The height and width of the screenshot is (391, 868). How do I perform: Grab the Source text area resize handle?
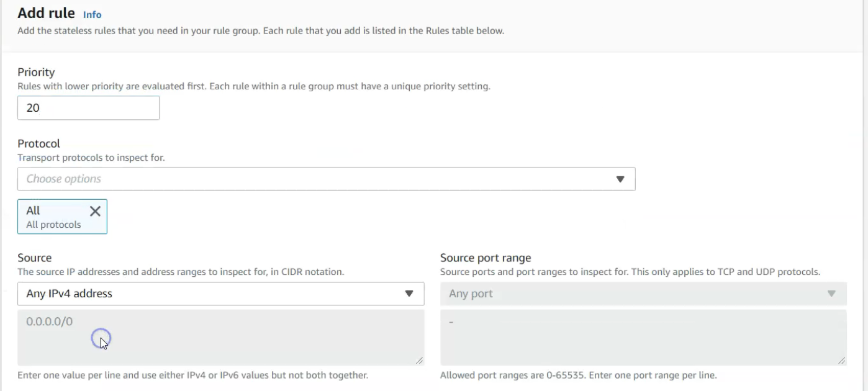tap(420, 361)
